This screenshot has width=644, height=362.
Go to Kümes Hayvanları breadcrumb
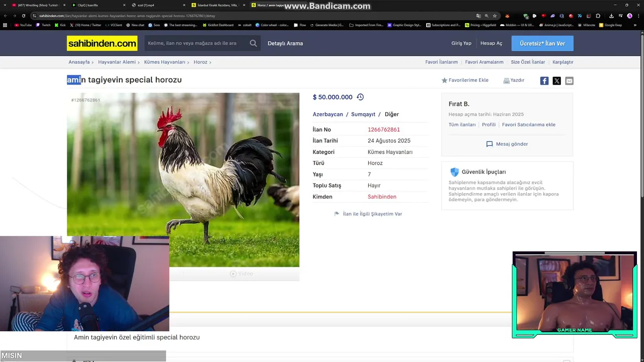[x=165, y=62]
